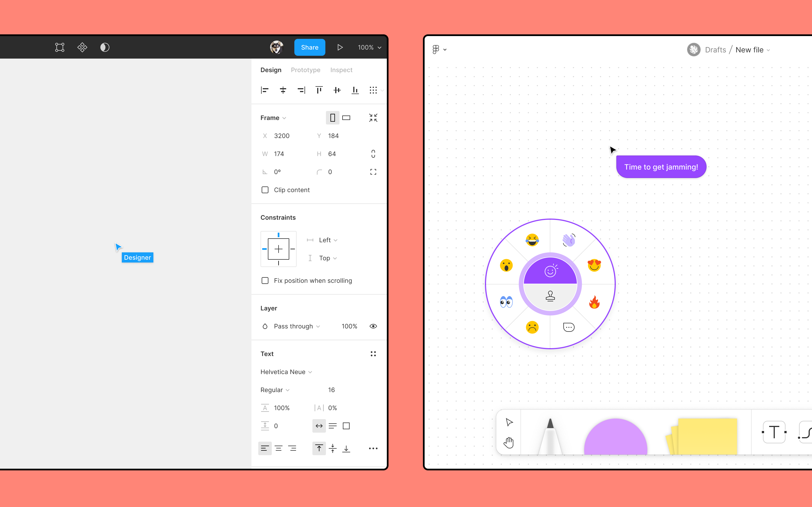Switch to the Inspect tab
812x507 pixels.
point(341,70)
